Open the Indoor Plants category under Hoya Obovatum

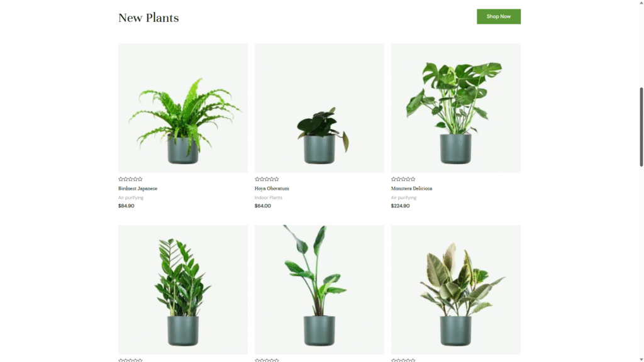[x=268, y=197]
